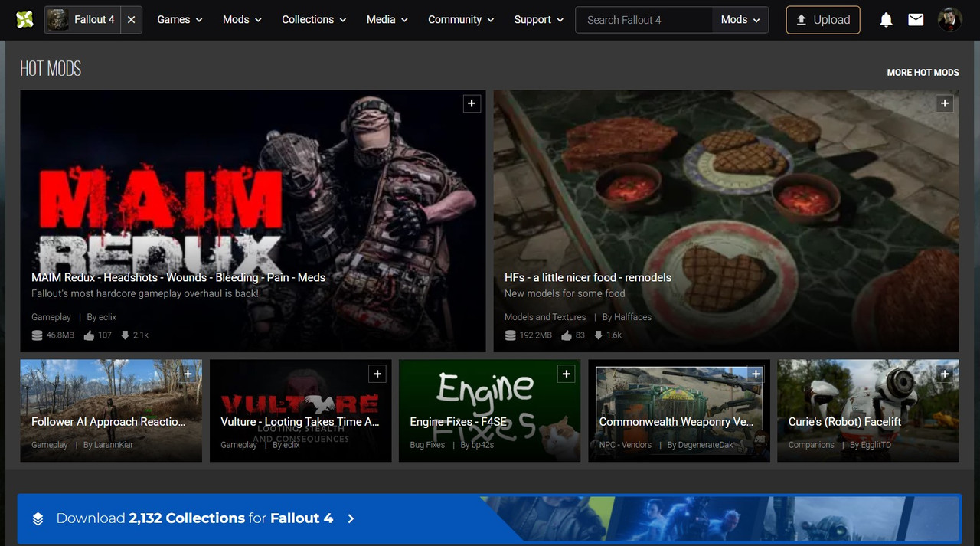Expand the Mods menu
The image size is (980, 546).
[x=242, y=20]
